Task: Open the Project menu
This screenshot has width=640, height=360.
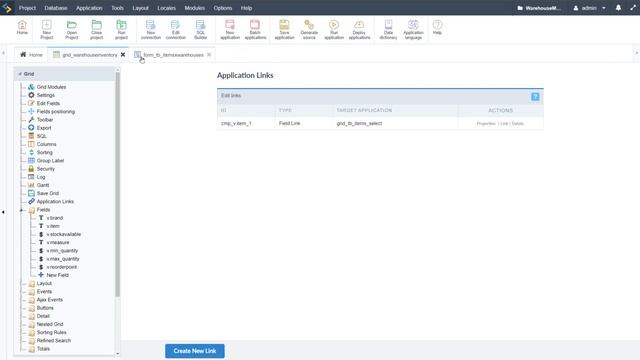Action: click(27, 8)
